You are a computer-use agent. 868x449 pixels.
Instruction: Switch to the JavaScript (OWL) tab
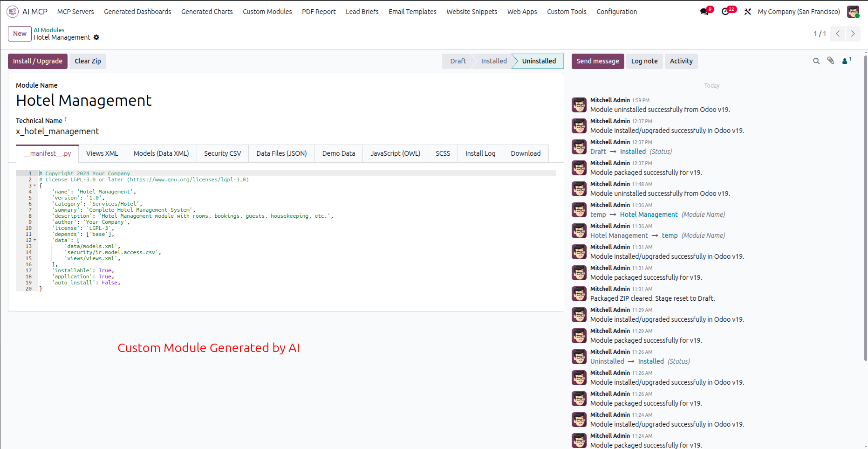pos(396,153)
